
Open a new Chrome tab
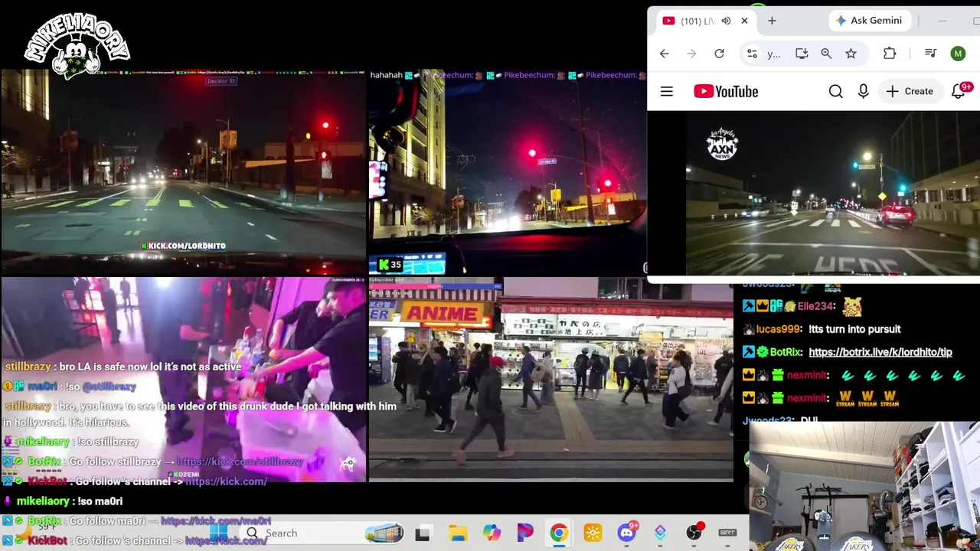tap(772, 21)
